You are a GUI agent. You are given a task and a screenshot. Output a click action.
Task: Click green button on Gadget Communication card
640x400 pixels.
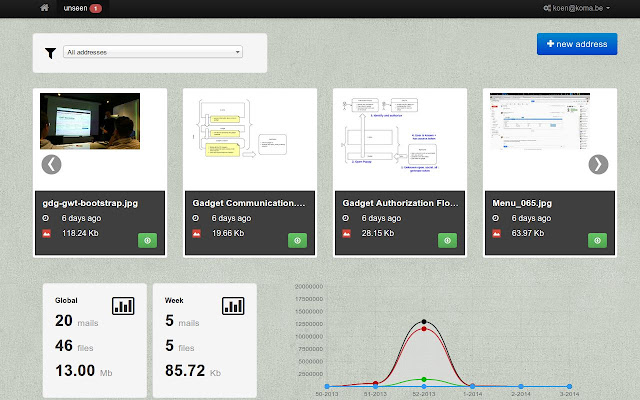(x=298, y=240)
